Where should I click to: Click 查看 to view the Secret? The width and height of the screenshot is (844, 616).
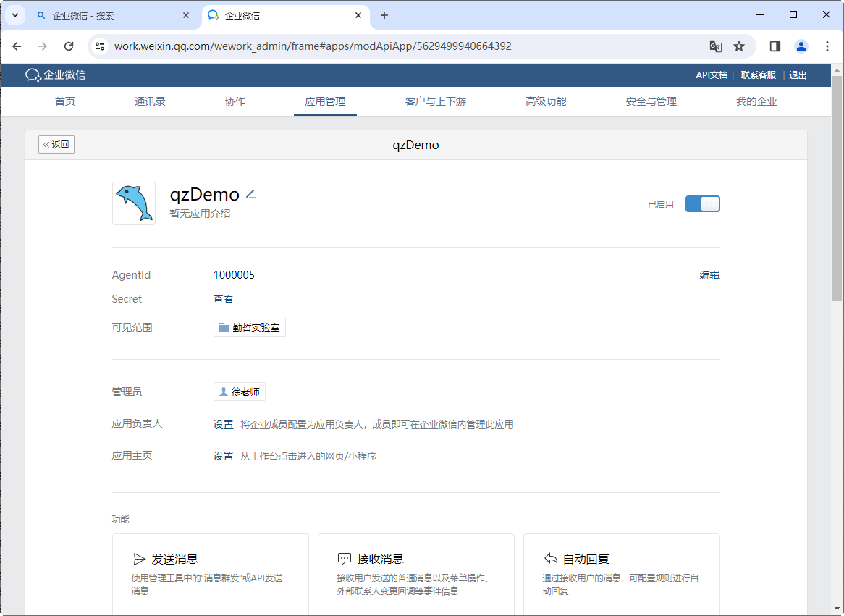(223, 299)
